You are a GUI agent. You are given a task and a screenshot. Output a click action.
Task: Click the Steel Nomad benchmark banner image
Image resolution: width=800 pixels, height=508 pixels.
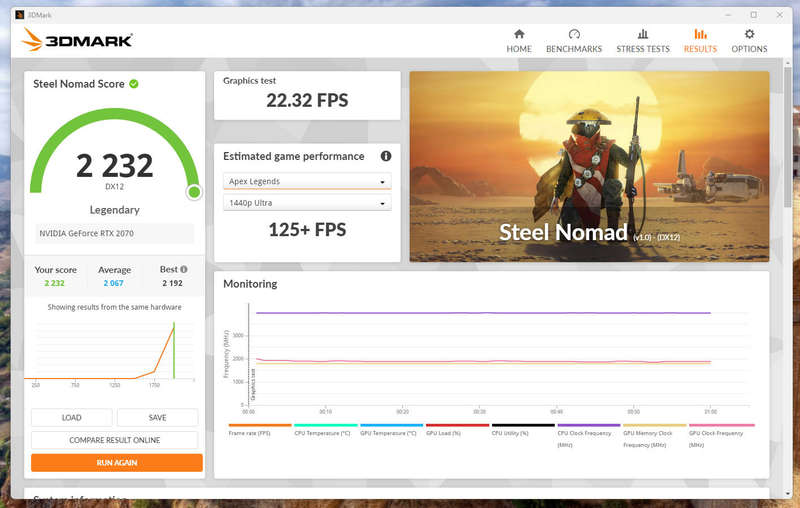(x=589, y=166)
